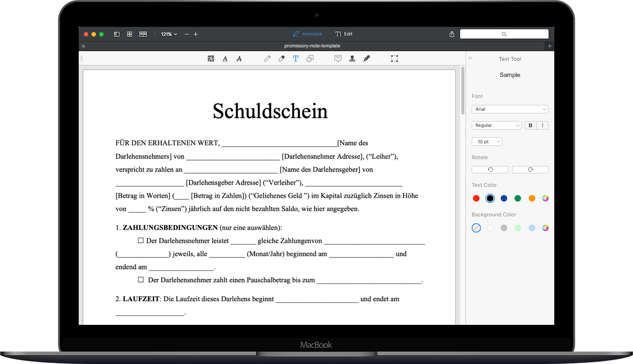Click the 'Sample' preview text
This screenshot has width=633, height=364.
(510, 75)
